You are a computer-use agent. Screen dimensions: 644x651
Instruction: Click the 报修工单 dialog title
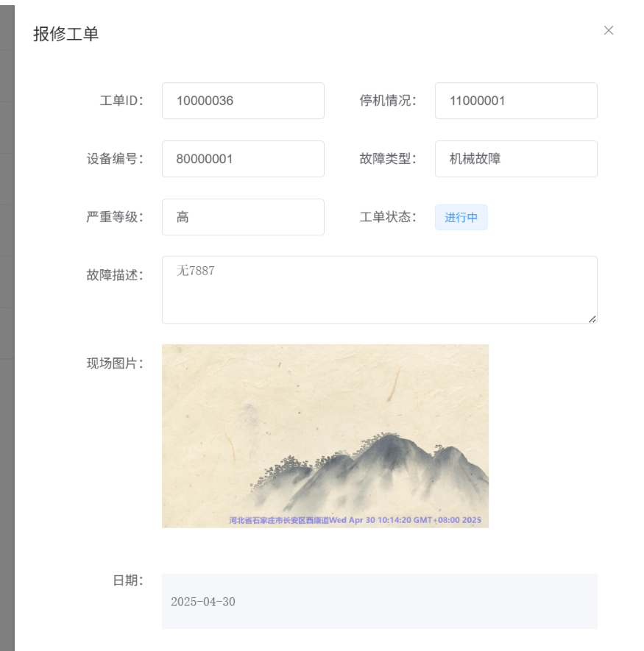point(66,34)
